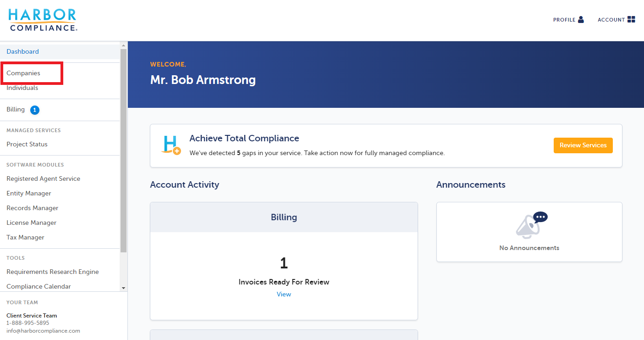Open License Manager module
The height and width of the screenshot is (340, 644).
point(32,223)
